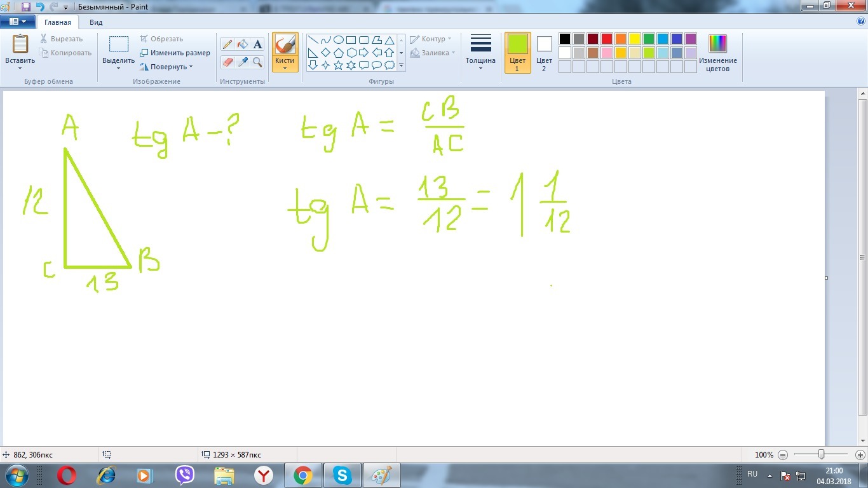Click the zoom slider handle

[822, 454]
